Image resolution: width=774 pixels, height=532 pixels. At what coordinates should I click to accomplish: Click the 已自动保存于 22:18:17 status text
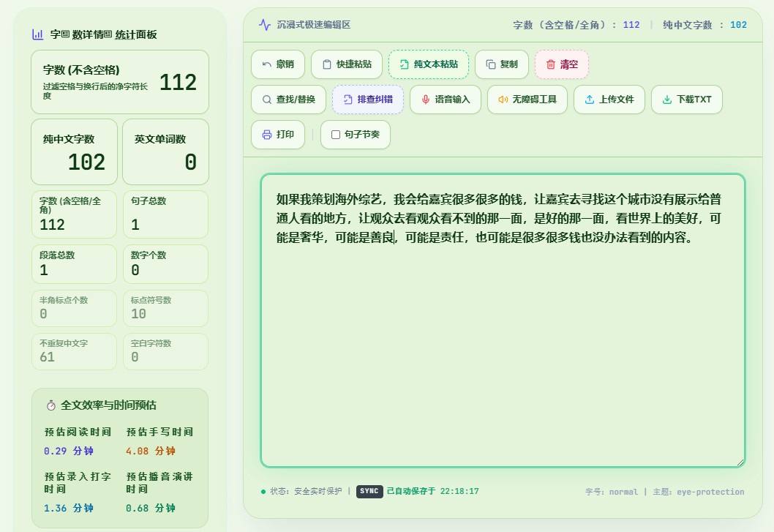[x=432, y=491]
